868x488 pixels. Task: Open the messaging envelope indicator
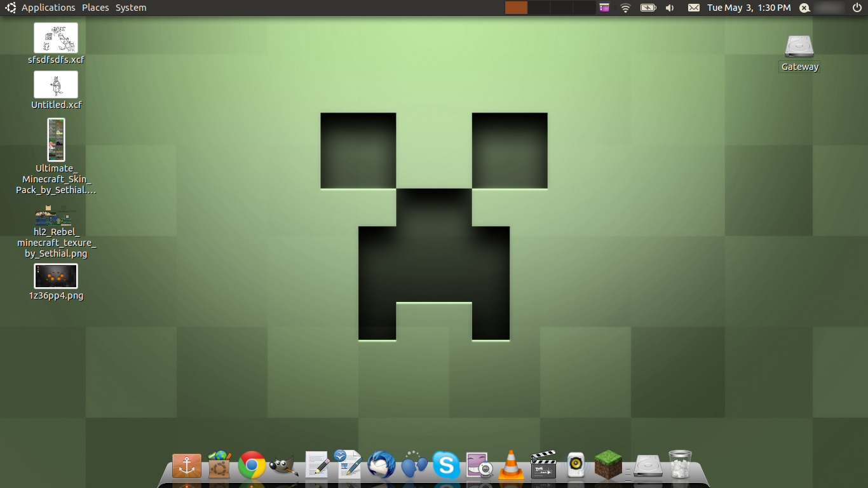(x=694, y=8)
